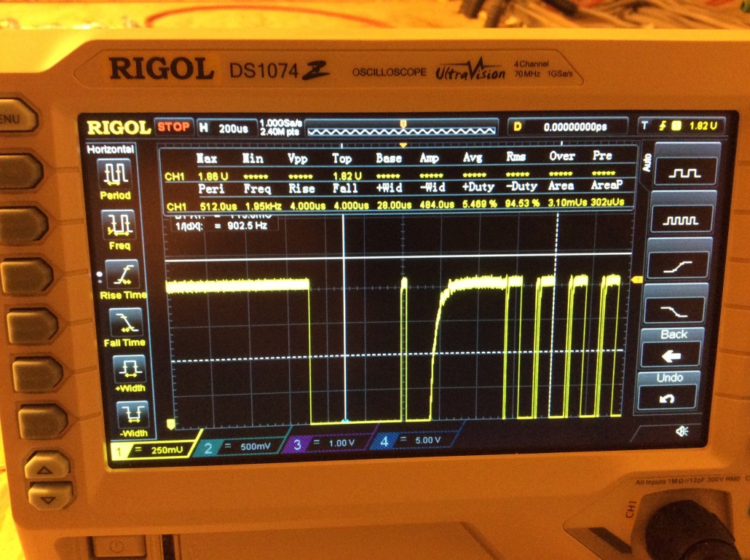Click the Rise value 4.000us
Screen dimensions: 750x560
pyautogui.click(x=307, y=205)
